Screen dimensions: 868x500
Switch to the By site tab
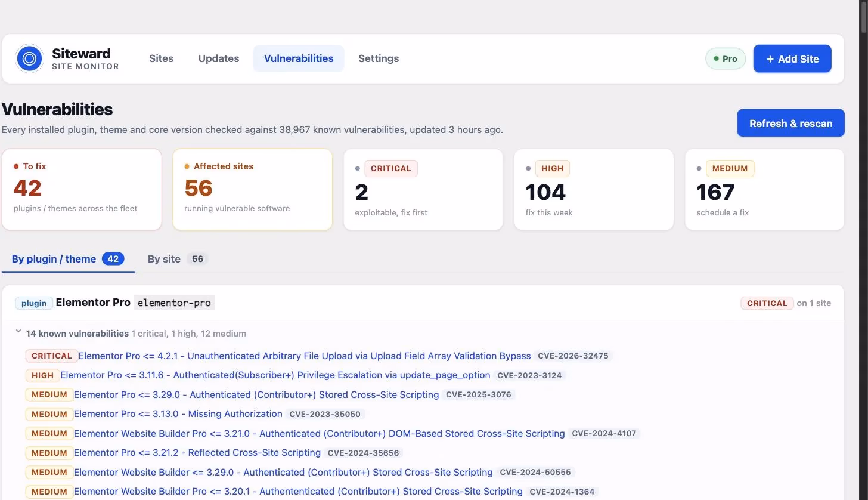tap(178, 259)
